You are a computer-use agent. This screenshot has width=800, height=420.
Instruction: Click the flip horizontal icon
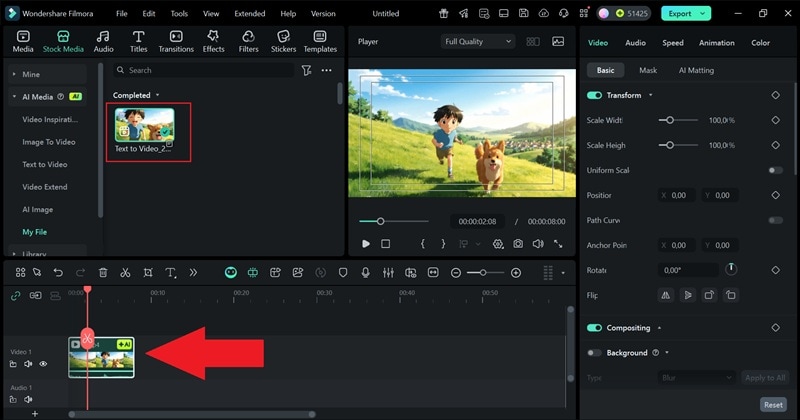665,295
